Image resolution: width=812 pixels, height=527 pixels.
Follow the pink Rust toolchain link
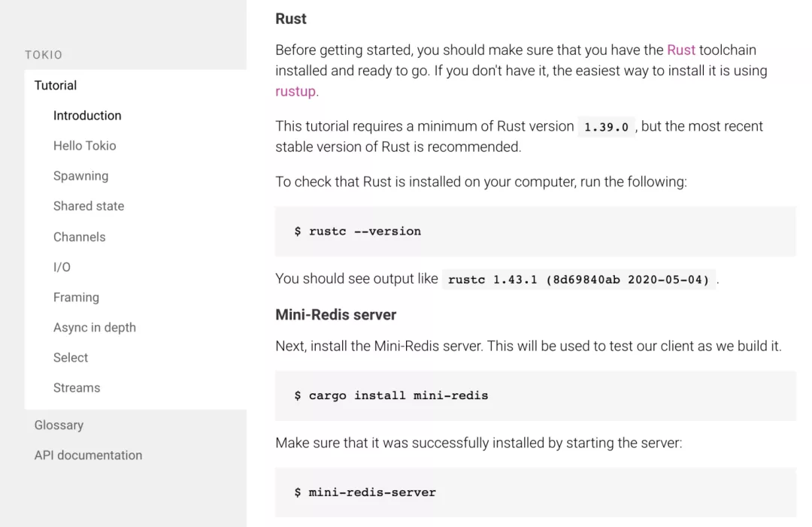[681, 50]
